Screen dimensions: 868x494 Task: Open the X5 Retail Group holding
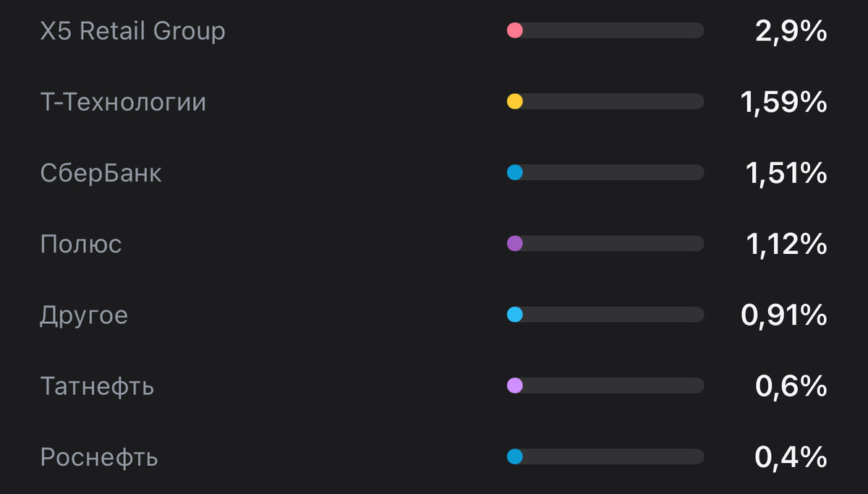pos(132,31)
